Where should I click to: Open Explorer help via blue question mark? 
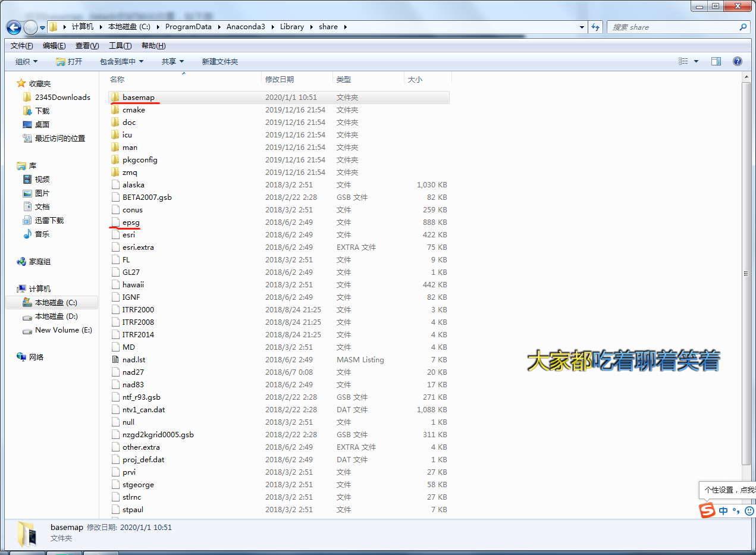[737, 61]
